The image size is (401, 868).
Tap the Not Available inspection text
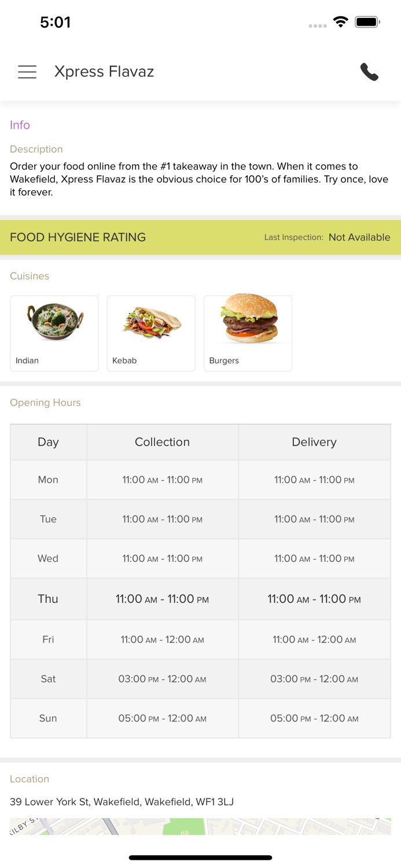[359, 237]
